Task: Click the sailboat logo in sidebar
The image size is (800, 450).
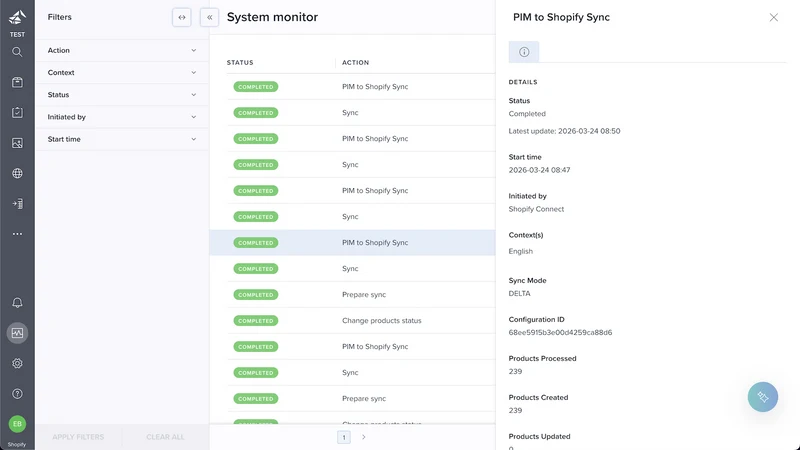Action: pyautogui.click(x=17, y=17)
